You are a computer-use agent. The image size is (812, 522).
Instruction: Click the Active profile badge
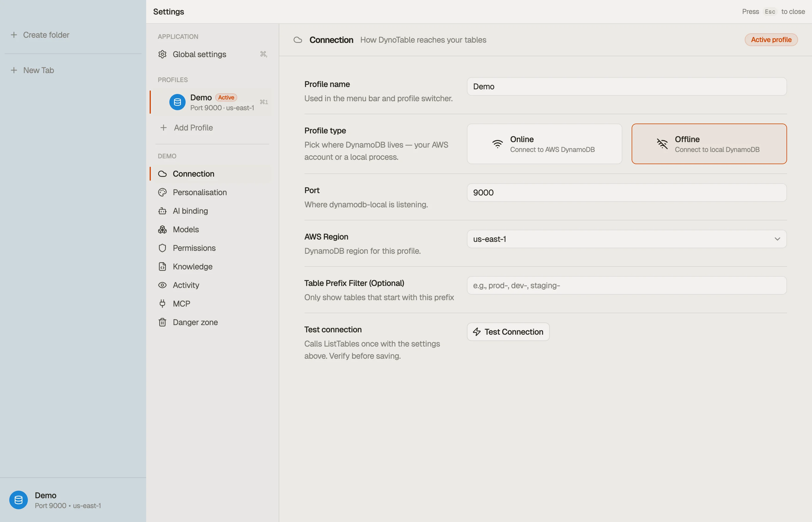(771, 40)
